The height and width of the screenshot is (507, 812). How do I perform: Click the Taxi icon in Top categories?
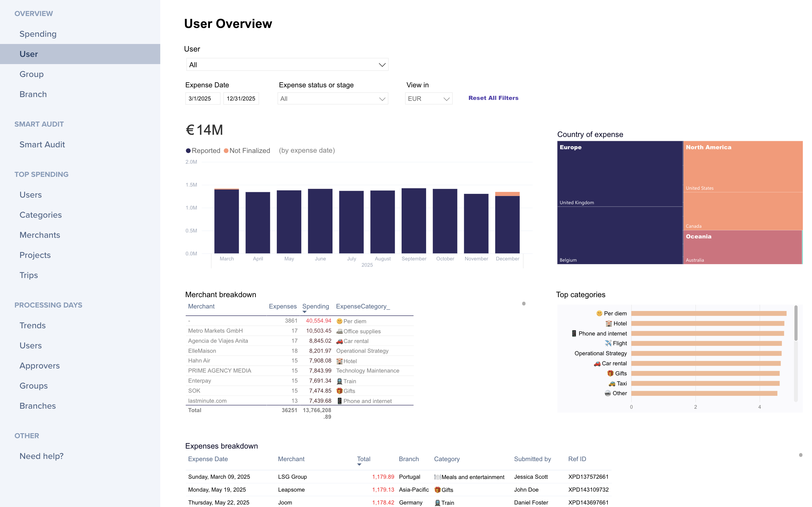[x=612, y=383]
